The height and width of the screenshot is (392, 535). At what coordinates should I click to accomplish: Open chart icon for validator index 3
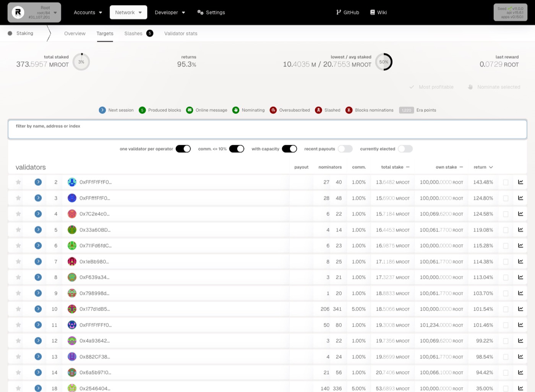tap(520, 198)
